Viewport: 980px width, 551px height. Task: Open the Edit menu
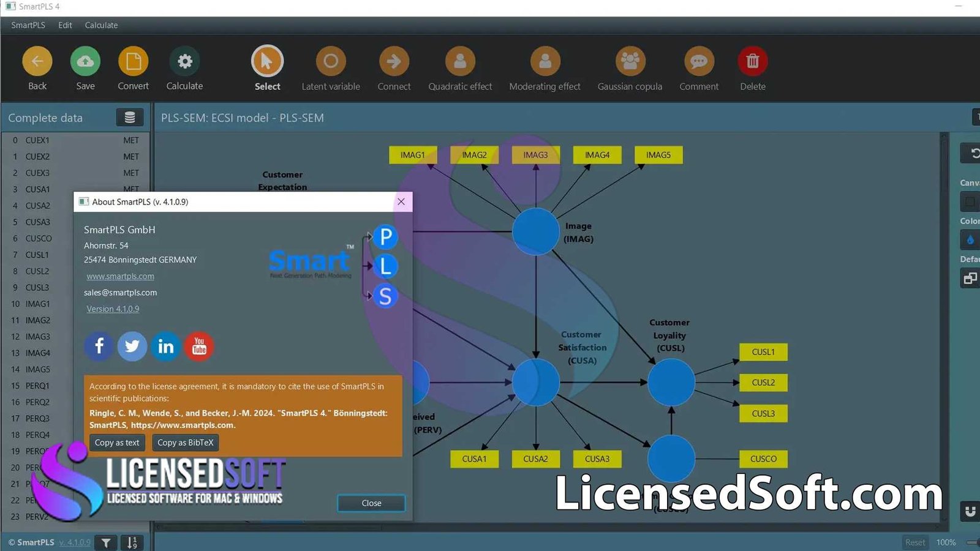pyautogui.click(x=64, y=25)
